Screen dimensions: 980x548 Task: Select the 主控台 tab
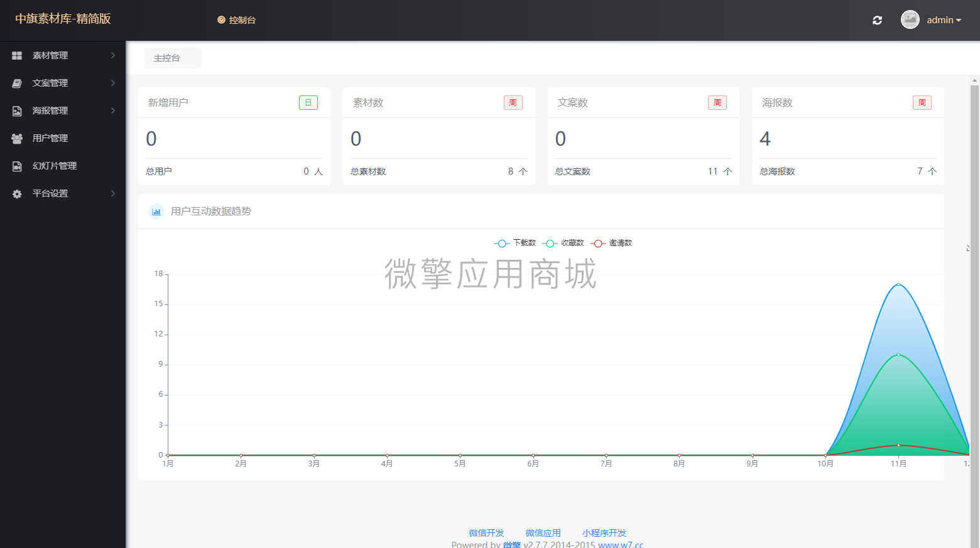[173, 58]
